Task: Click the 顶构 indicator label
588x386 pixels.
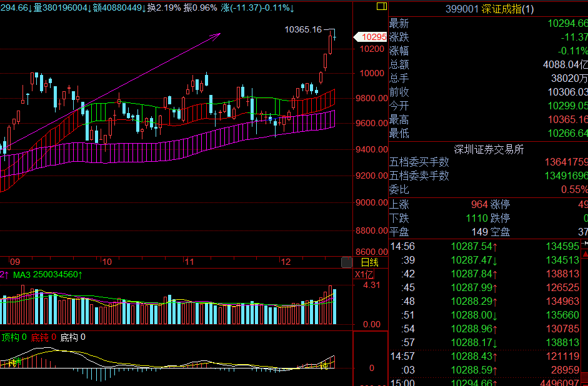Action: 10,337
